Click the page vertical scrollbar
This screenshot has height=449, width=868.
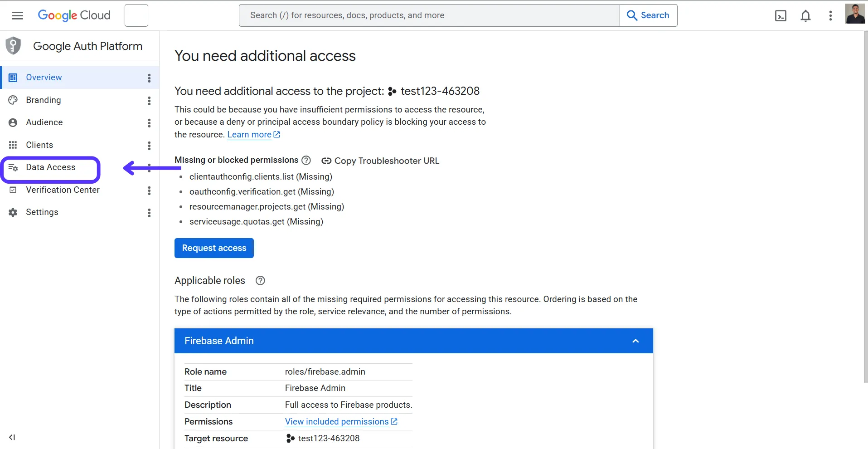coord(865,207)
